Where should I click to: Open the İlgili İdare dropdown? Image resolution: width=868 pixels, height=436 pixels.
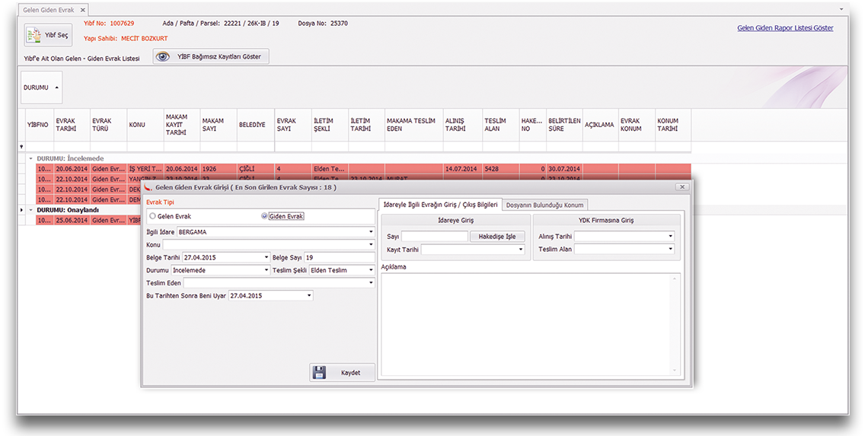371,232
